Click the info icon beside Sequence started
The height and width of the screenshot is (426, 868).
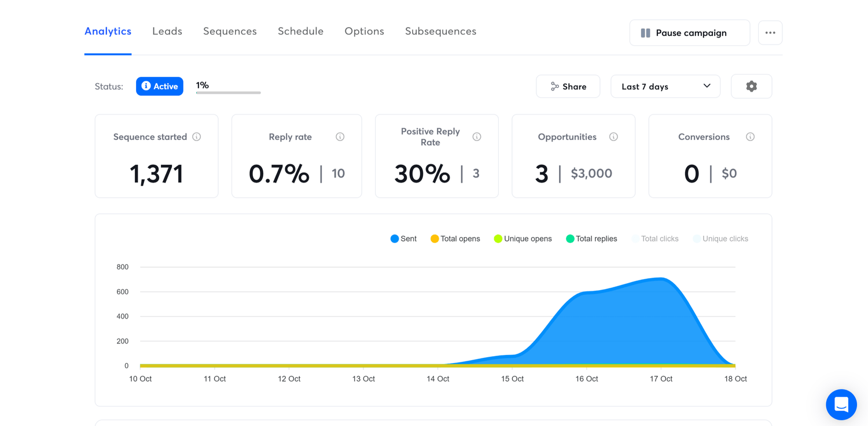197,137
